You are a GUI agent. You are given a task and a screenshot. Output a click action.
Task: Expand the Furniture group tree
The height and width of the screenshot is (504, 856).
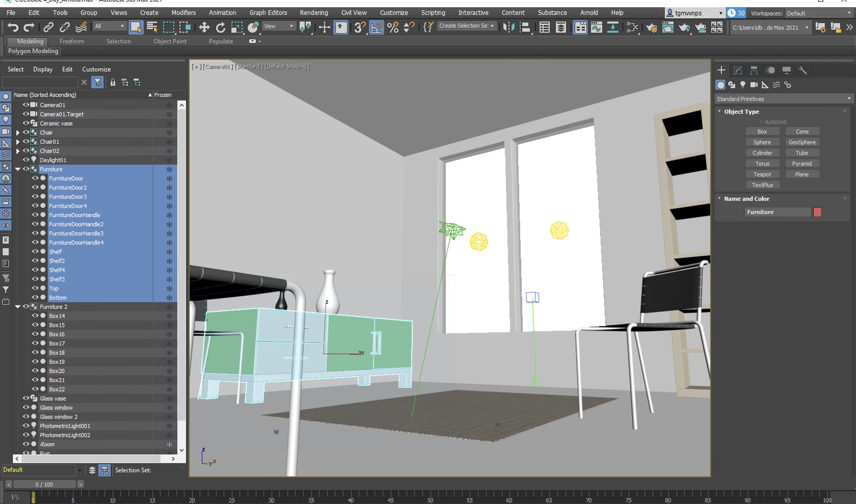pyautogui.click(x=18, y=169)
